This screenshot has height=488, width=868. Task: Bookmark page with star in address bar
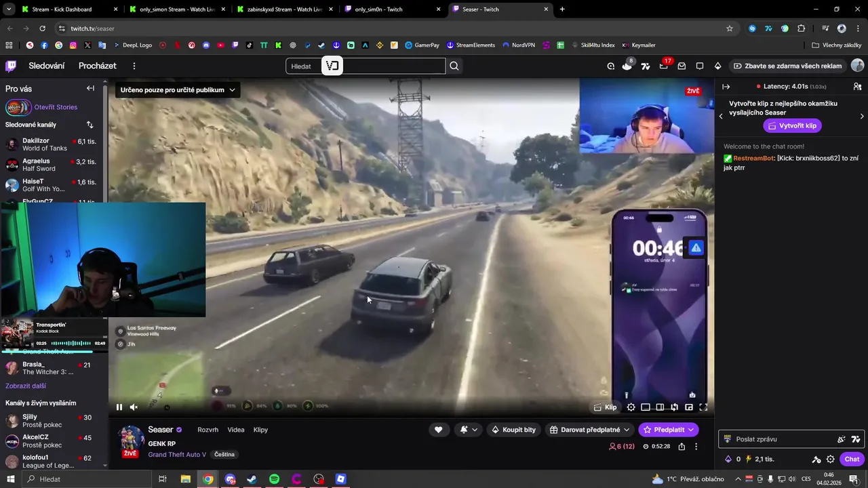[x=730, y=28]
